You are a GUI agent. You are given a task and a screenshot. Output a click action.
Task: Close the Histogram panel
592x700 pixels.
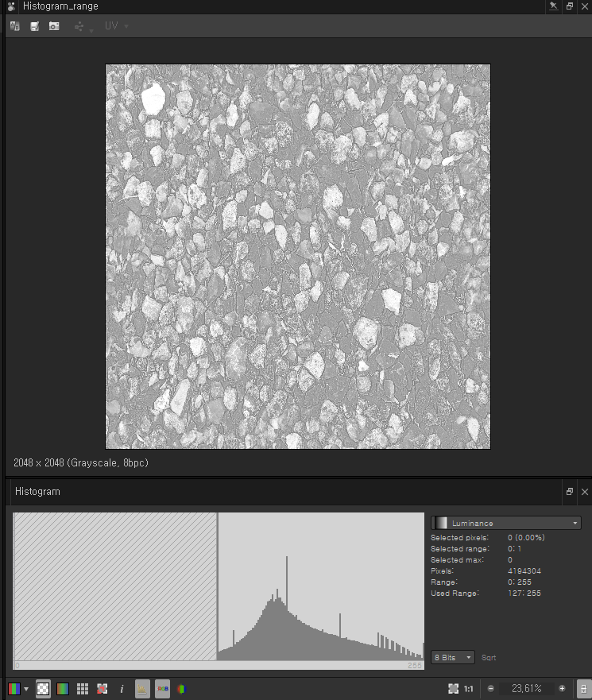(585, 492)
